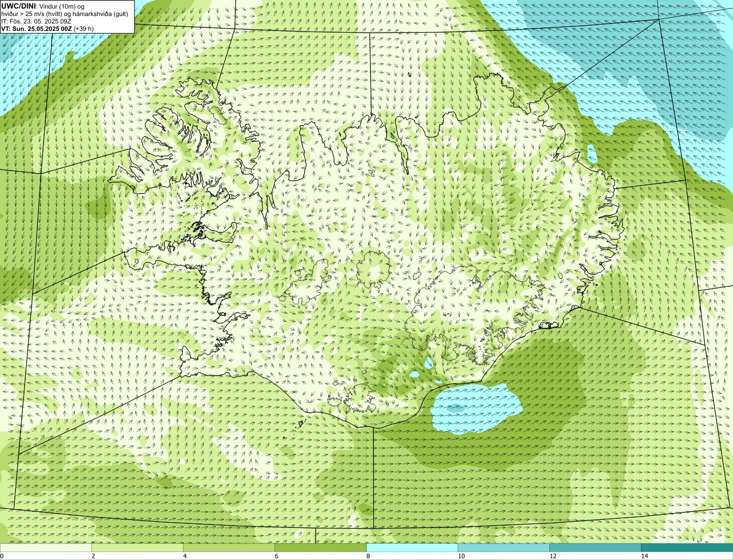Image resolution: width=733 pixels, height=560 pixels.
Task: Pick the 4–6 m/s color band in scale
Action: point(229,547)
